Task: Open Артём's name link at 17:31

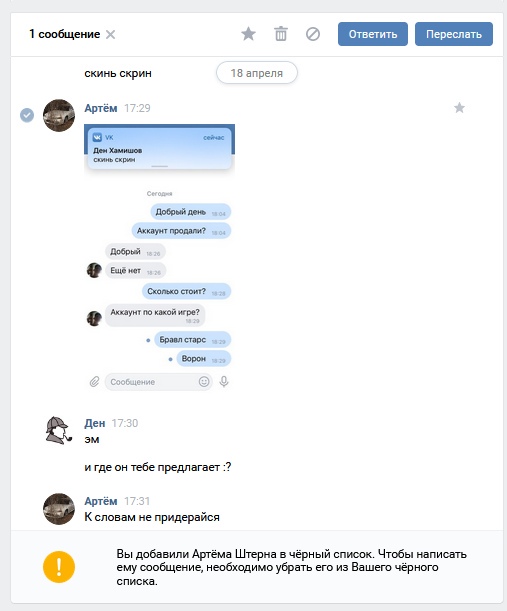Action: pyautogui.click(x=101, y=501)
